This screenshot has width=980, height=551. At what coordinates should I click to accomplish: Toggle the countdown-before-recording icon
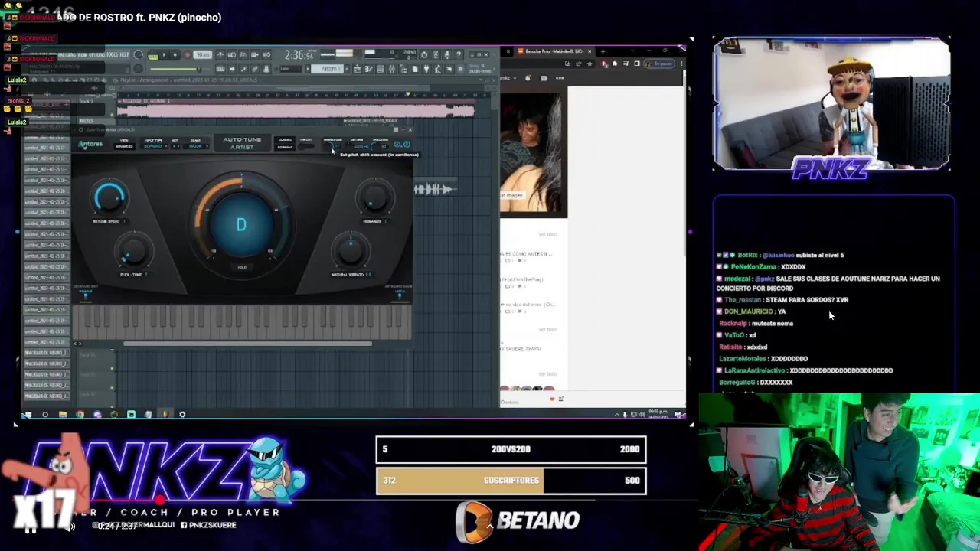243,54
